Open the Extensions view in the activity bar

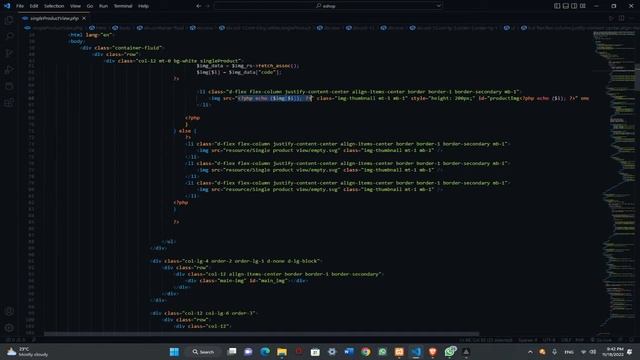point(9,102)
